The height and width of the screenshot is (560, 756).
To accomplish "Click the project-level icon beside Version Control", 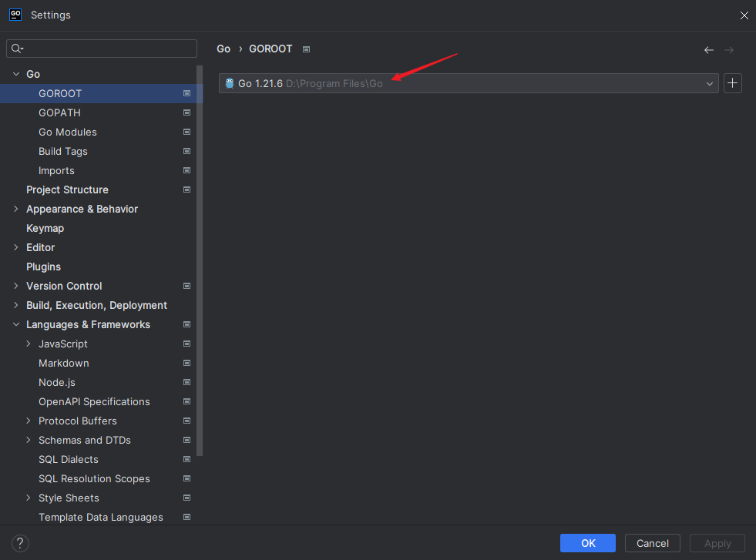I will (186, 286).
